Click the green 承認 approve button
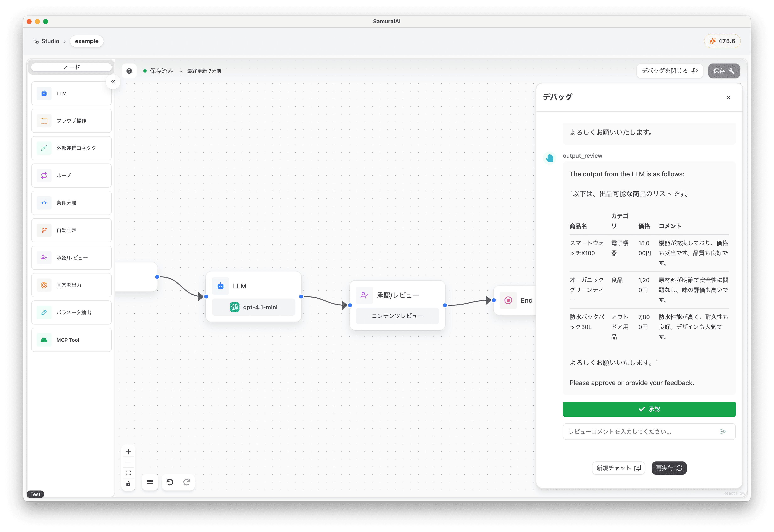 [x=649, y=409]
